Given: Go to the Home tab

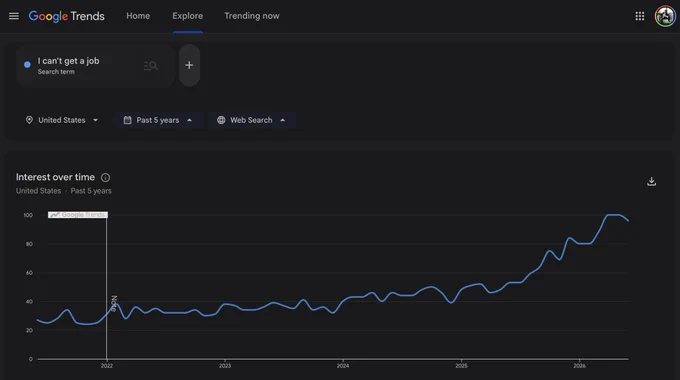Looking at the screenshot, I should [138, 16].
